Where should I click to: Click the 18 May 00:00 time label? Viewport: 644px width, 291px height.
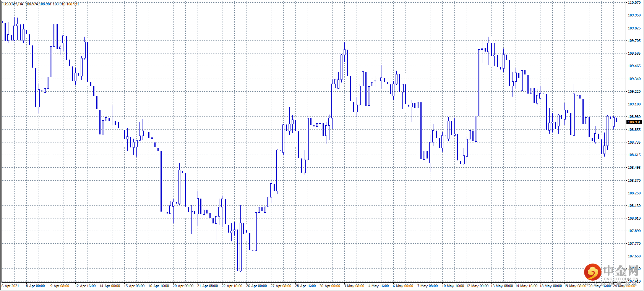point(551,286)
